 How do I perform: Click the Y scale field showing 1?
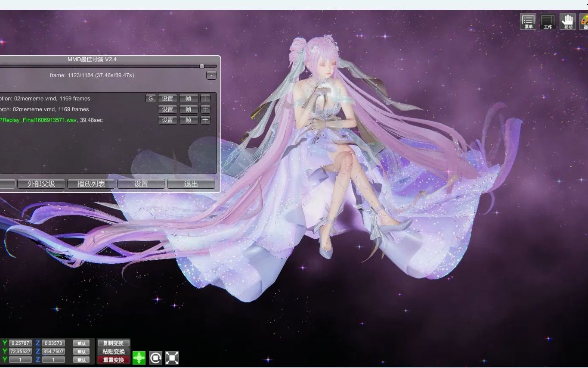(x=20, y=359)
